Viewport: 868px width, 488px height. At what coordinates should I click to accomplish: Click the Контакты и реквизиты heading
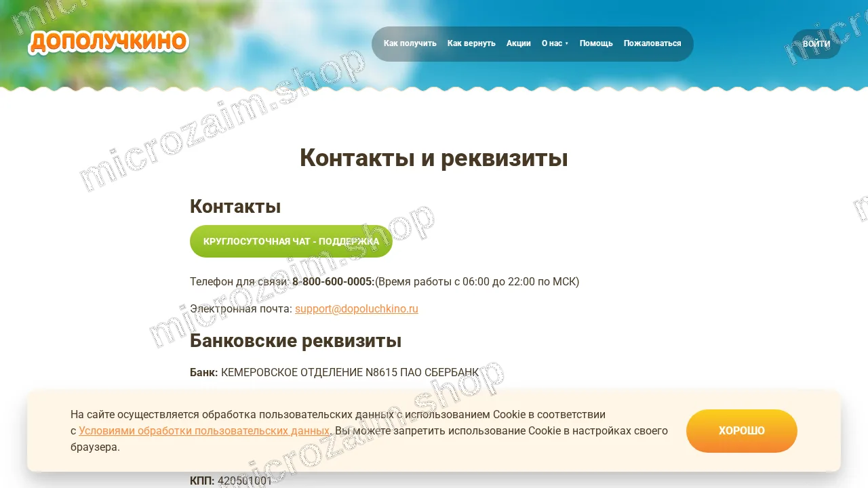point(434,158)
